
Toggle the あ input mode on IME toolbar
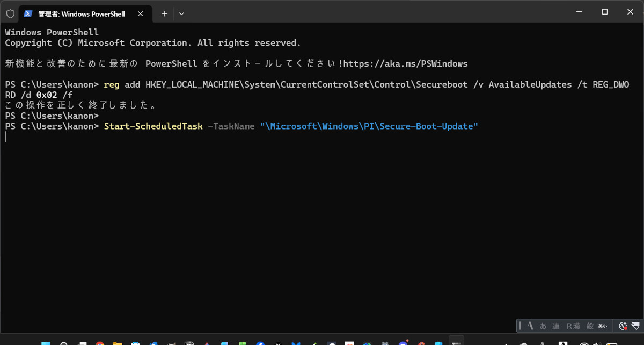[543, 326]
